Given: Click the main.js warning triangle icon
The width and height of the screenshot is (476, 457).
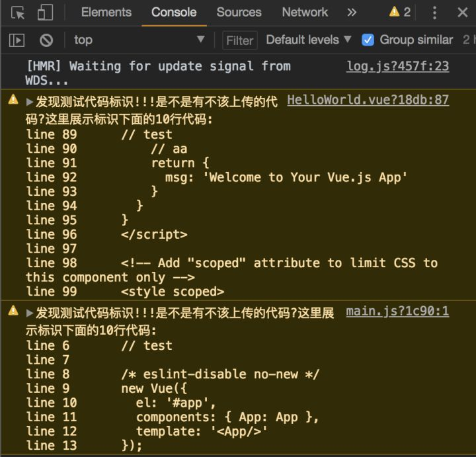Looking at the screenshot, I should click(13, 311).
